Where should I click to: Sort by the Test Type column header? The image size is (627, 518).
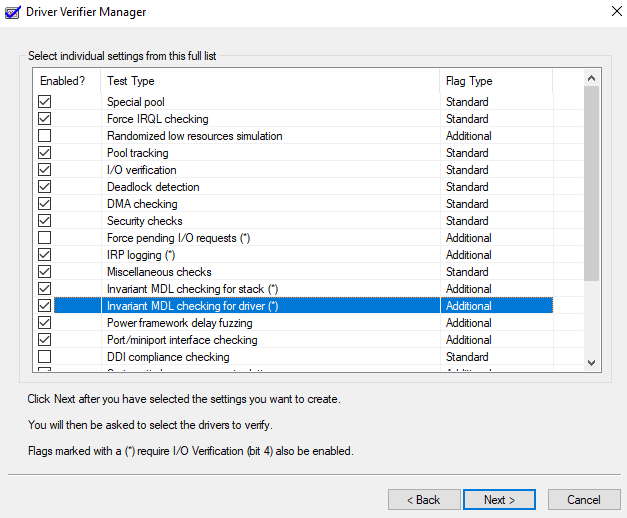(x=270, y=81)
